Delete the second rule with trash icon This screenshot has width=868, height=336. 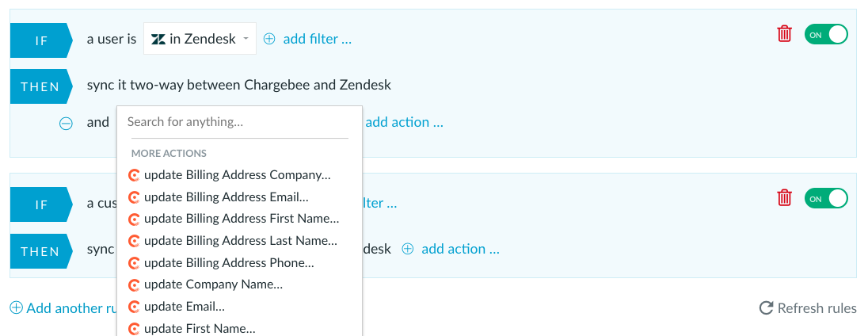click(784, 197)
